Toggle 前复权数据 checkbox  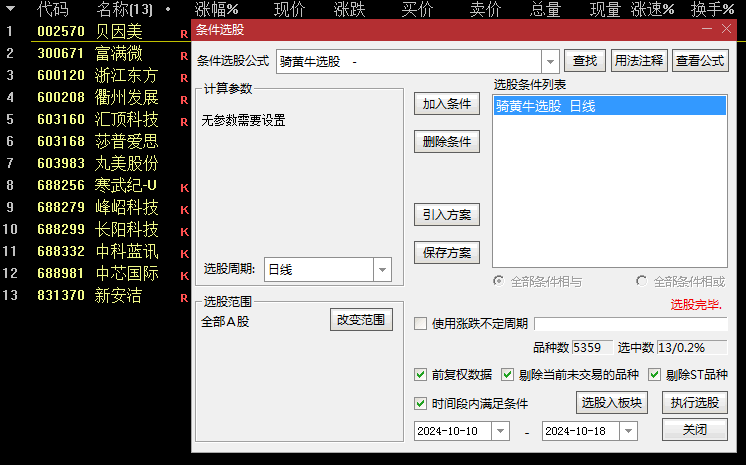point(421,375)
